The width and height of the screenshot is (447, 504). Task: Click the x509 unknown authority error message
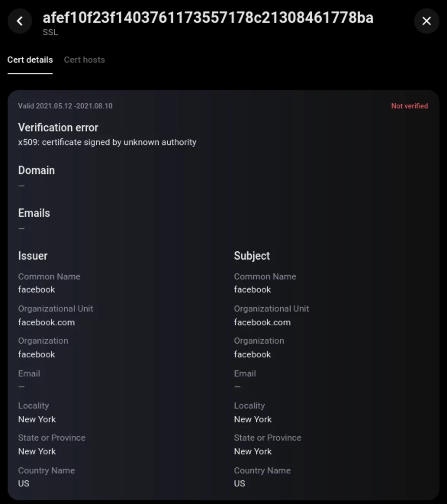[107, 142]
